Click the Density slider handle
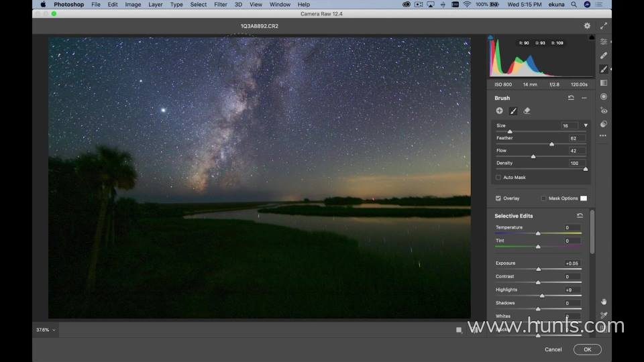The image size is (644, 362). (x=585, y=169)
